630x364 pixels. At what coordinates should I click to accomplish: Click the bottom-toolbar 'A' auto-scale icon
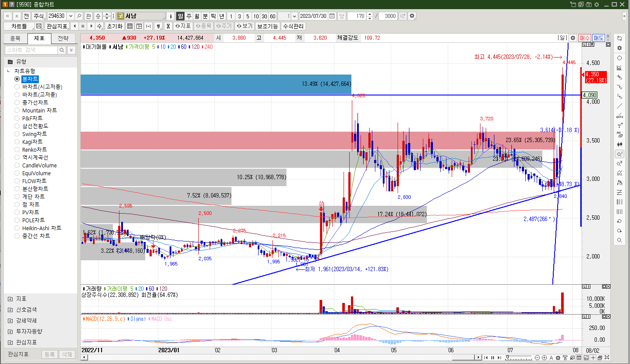pyautogui.click(x=551, y=358)
